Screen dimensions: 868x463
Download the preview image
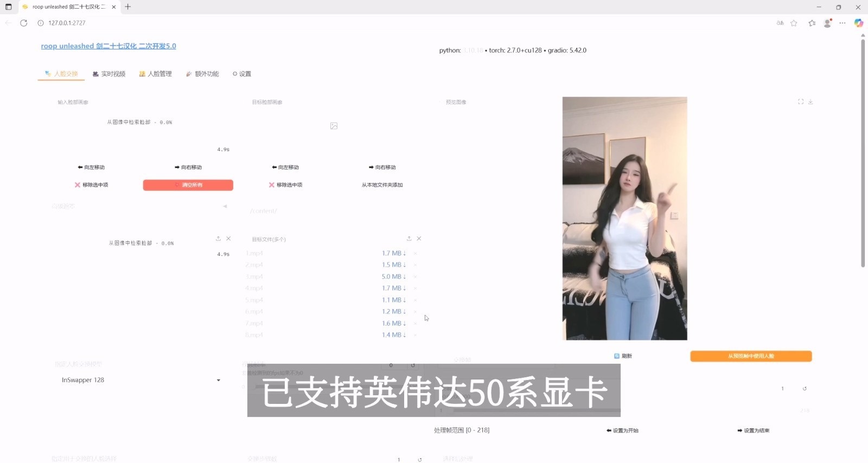tap(810, 102)
